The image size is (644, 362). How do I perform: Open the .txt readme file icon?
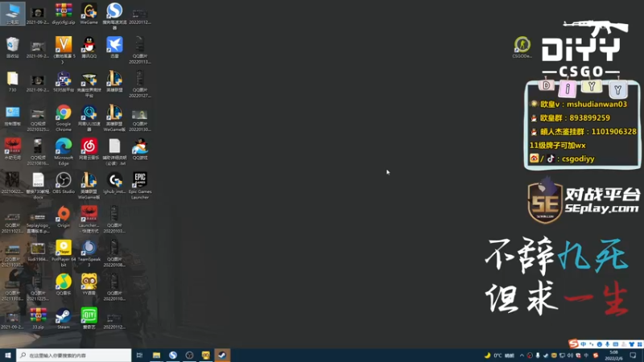click(114, 152)
